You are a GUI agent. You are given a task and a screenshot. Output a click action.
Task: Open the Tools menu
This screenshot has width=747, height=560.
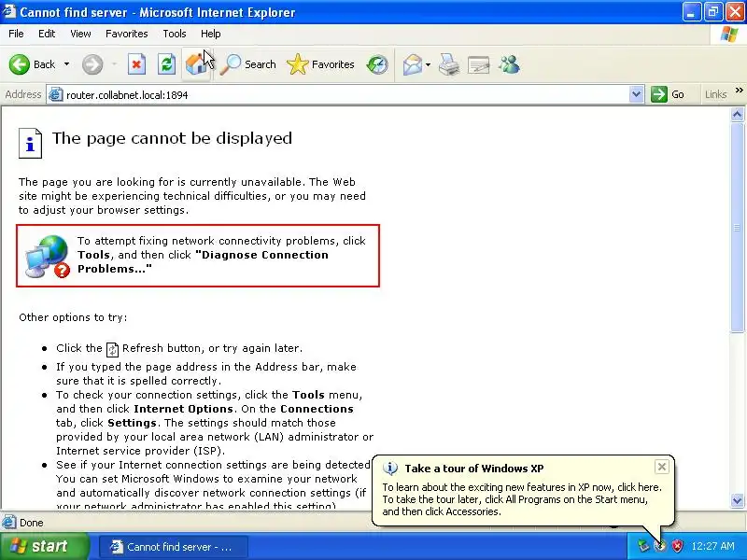(175, 34)
